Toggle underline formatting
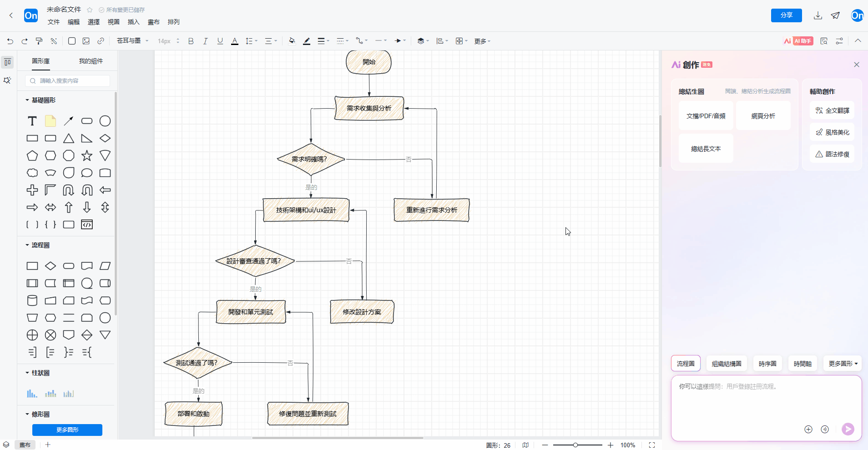The image size is (868, 450). coord(220,41)
